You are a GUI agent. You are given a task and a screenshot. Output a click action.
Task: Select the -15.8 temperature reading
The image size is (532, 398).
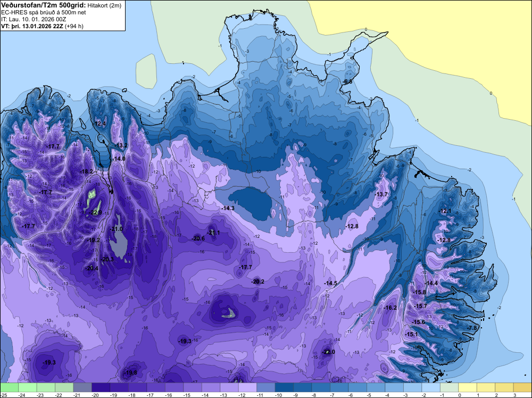click(420, 292)
